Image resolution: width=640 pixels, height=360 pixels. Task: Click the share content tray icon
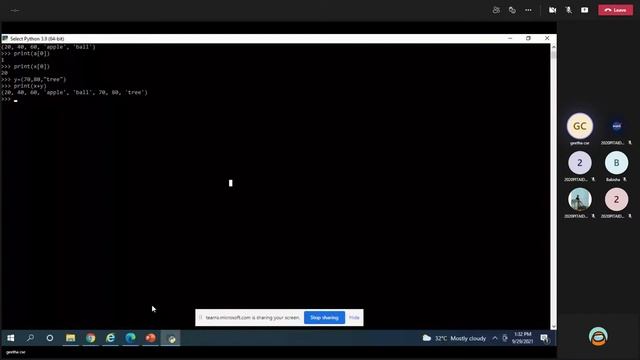coord(584,10)
